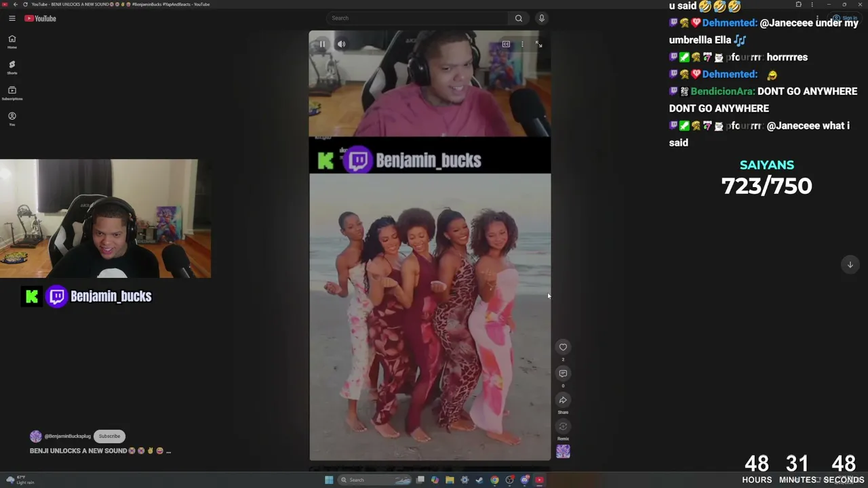
Task: Launch Copilot from the taskbar
Action: (435, 480)
